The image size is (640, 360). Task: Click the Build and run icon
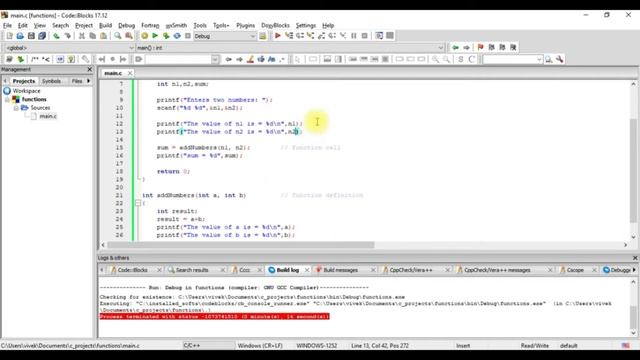pos(166,36)
